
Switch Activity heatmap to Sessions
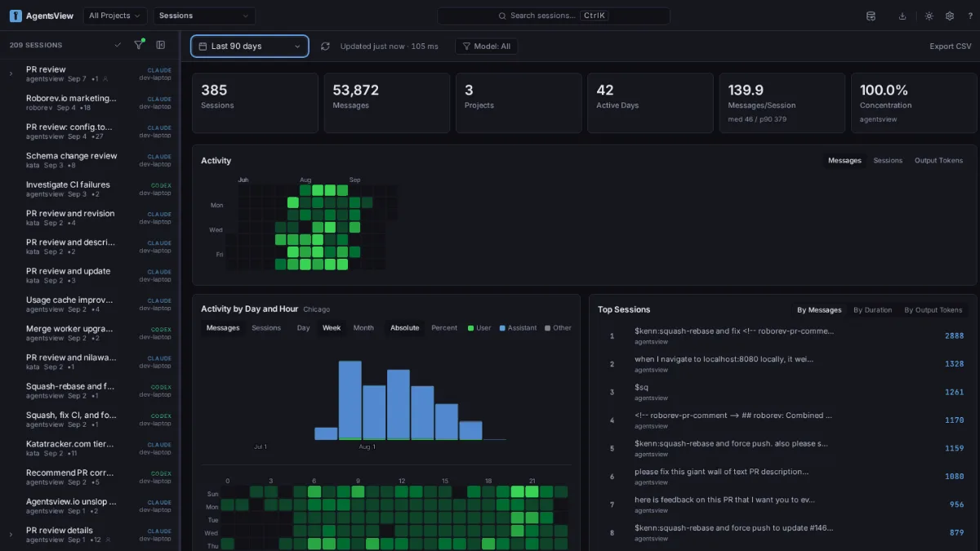888,161
